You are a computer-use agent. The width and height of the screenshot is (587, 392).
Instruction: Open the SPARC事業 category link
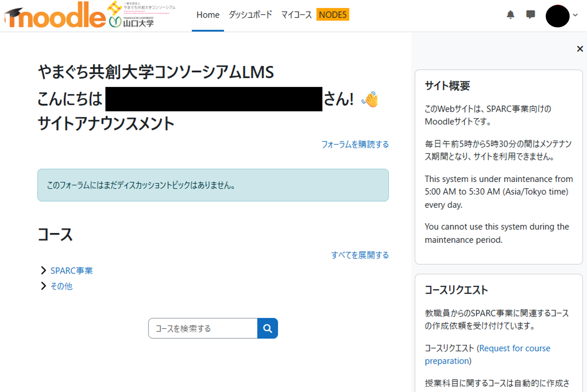tap(71, 271)
